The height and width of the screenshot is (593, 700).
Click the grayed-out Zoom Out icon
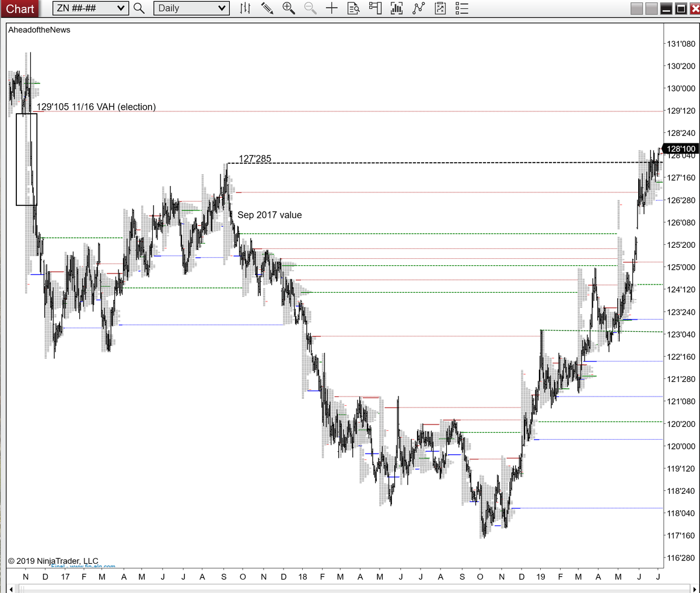[310, 8]
